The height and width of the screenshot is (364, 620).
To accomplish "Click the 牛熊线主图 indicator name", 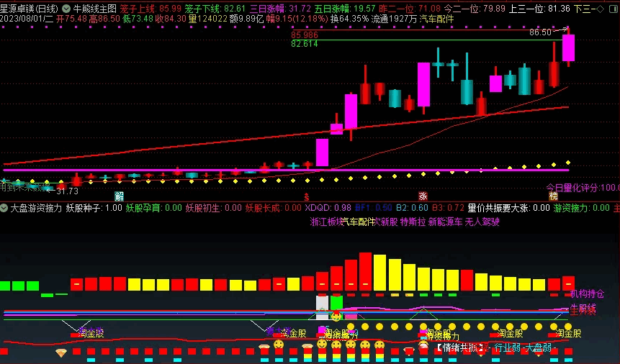I will point(95,9).
